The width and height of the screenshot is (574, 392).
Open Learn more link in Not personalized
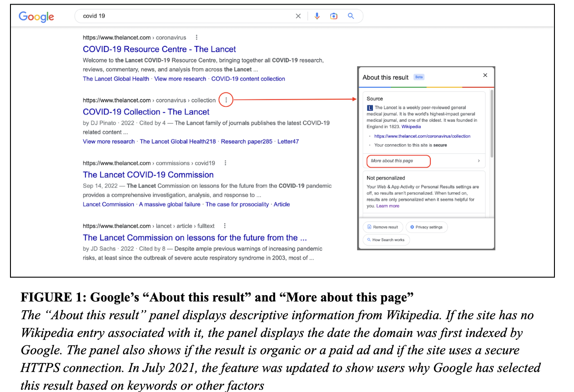pos(388,206)
